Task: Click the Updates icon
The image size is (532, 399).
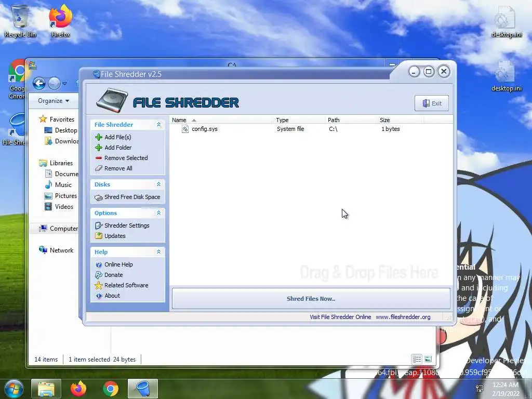Action: pyautogui.click(x=99, y=236)
